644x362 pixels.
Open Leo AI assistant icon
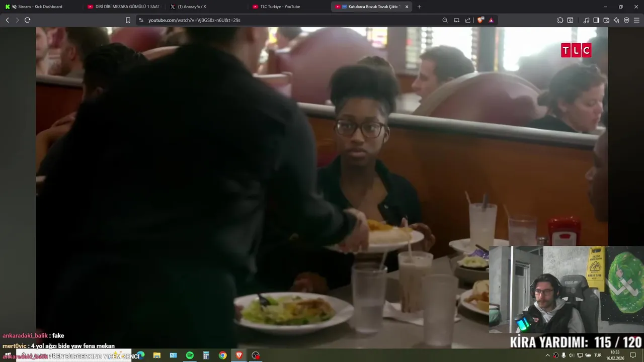pyautogui.click(x=616, y=20)
